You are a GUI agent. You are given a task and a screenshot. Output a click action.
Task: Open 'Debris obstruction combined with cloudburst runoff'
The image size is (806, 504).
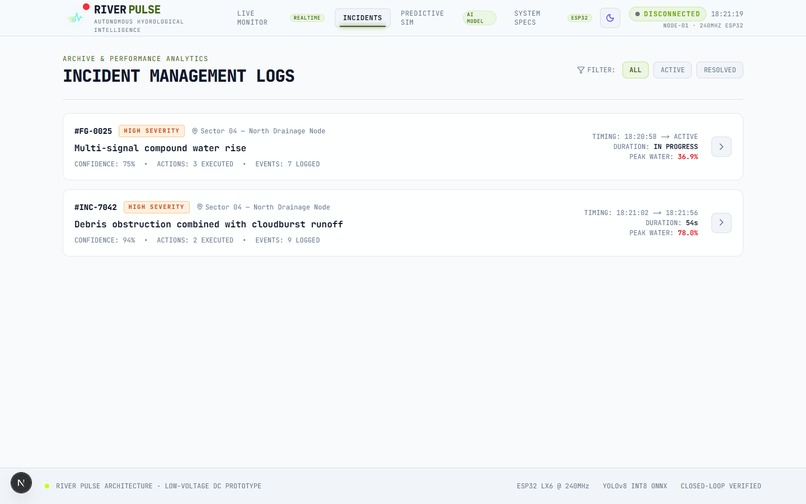pos(209,224)
